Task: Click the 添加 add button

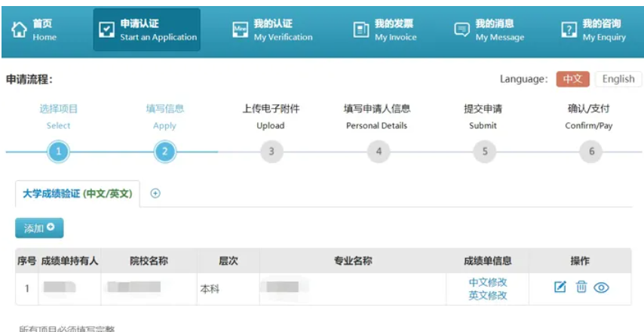Action: pyautogui.click(x=39, y=228)
